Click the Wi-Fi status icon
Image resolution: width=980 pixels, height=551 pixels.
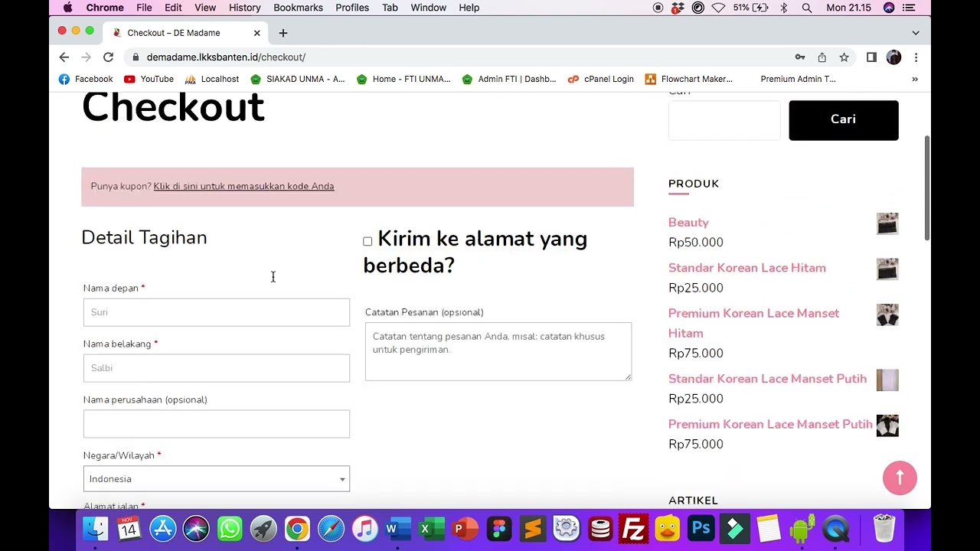718,8
